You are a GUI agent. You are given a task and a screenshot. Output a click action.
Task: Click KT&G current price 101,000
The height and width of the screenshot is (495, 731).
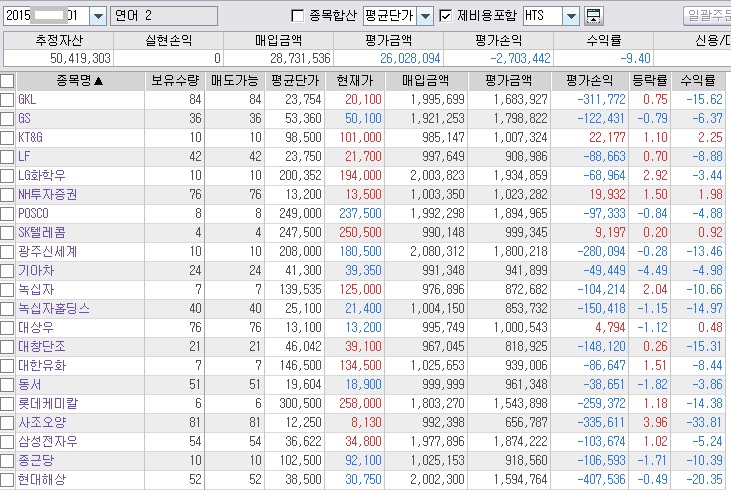[x=360, y=138]
